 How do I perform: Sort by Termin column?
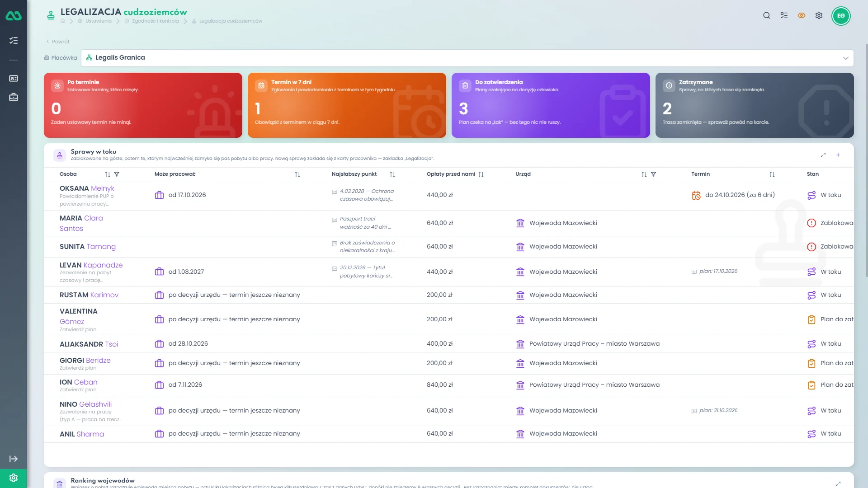[x=772, y=174]
